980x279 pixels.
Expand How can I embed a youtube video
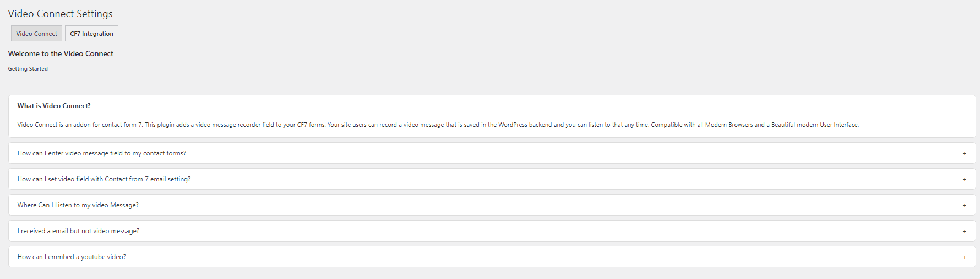(492, 257)
